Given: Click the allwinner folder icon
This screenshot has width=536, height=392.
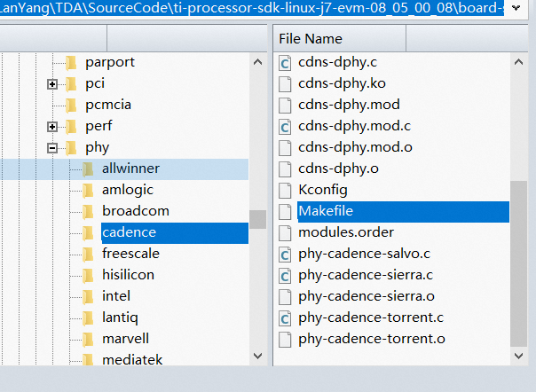Looking at the screenshot, I should point(88,169).
